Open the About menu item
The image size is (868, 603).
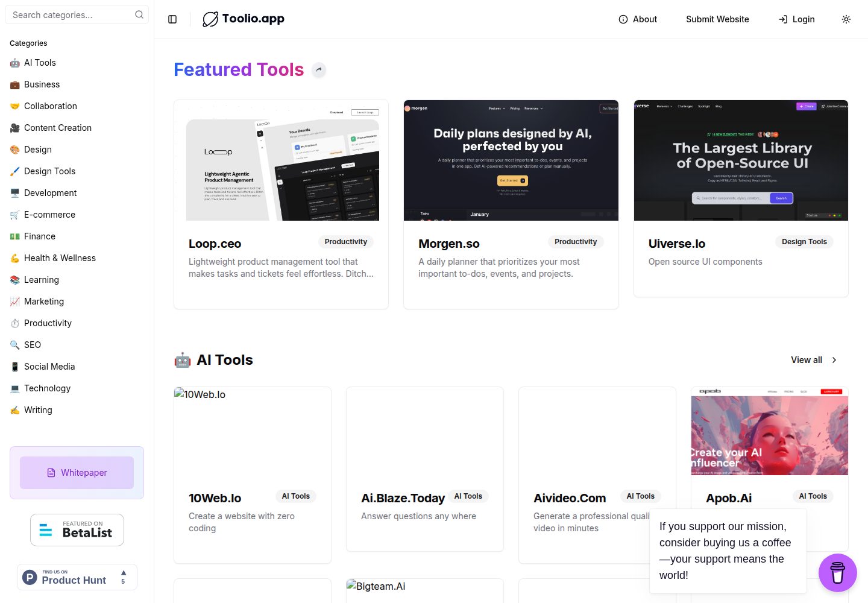638,19
